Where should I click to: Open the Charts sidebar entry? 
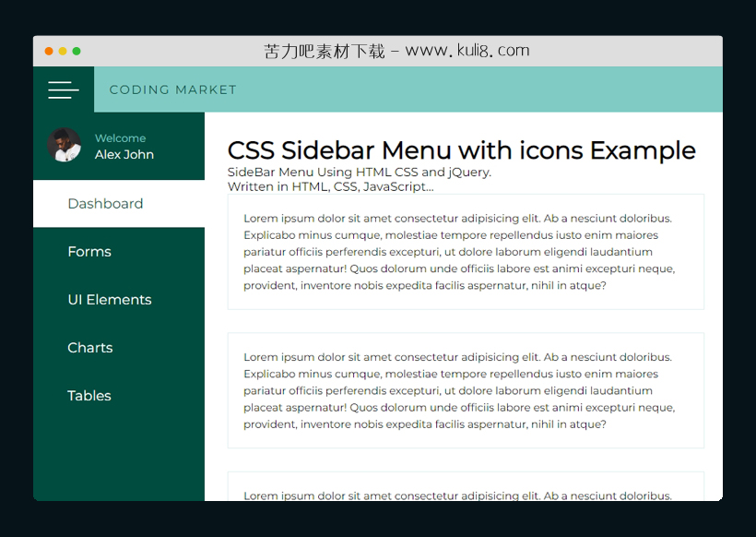pyautogui.click(x=90, y=348)
